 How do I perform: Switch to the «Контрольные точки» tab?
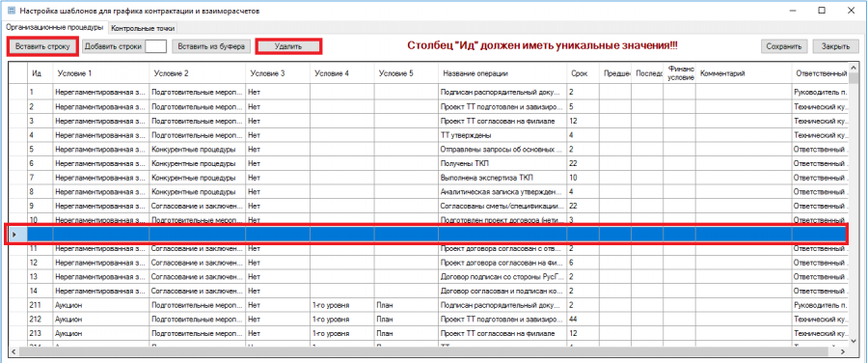coord(143,28)
